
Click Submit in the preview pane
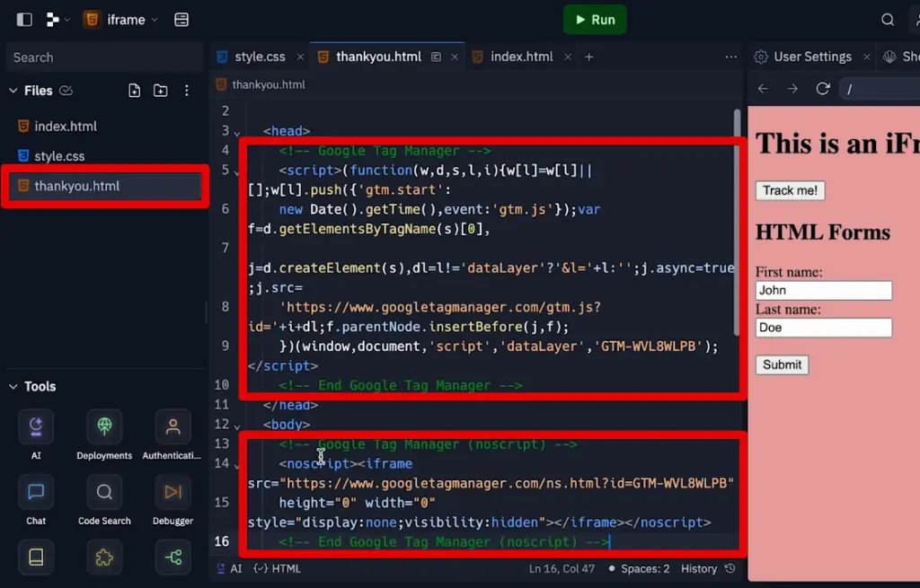(x=781, y=364)
